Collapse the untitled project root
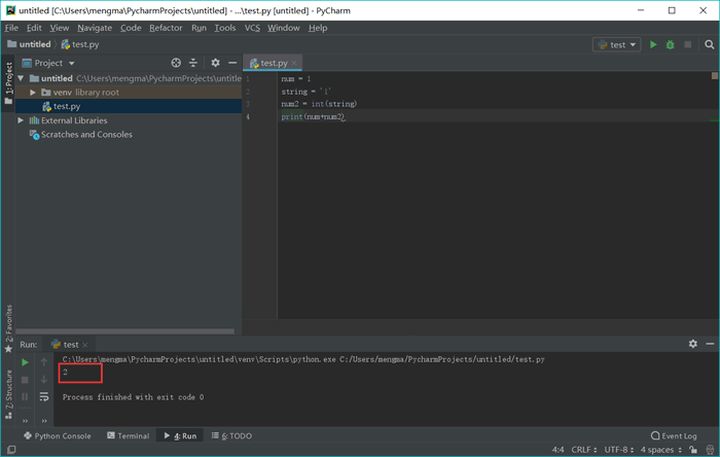 [x=21, y=79]
